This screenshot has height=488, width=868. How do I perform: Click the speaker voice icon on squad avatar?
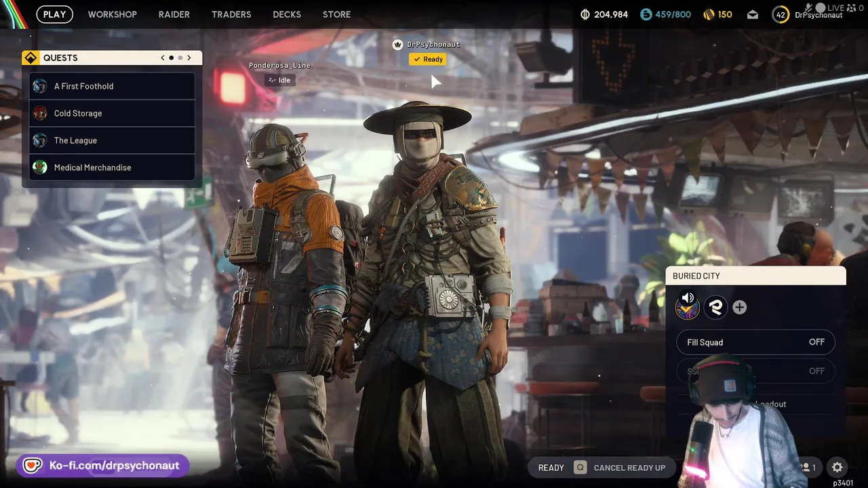[688, 298]
